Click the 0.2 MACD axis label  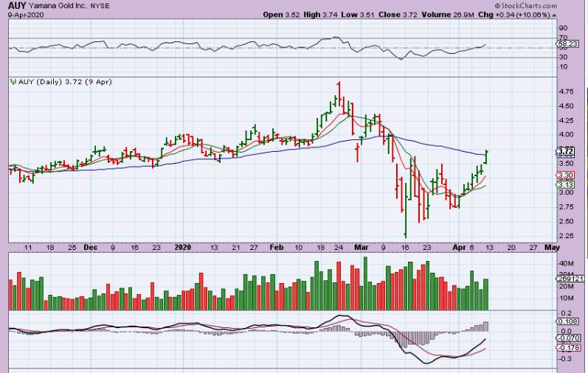pyautogui.click(x=567, y=313)
